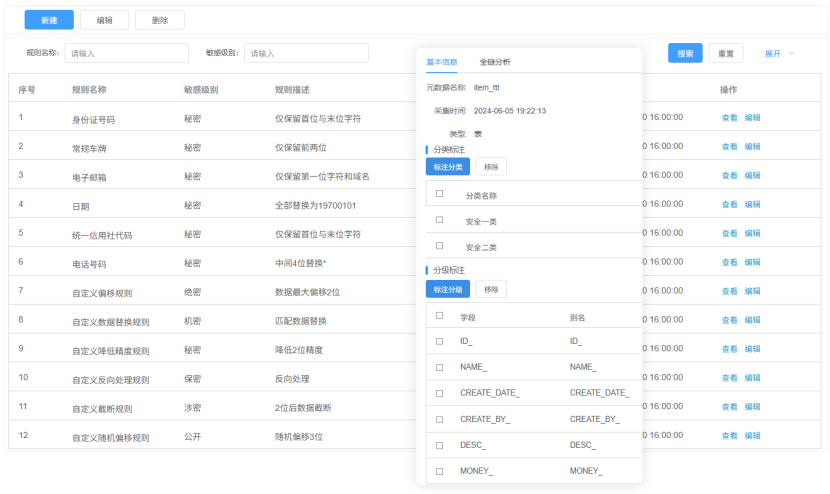830x494 pixels.
Task: Click the 删除 button
Action: [x=160, y=20]
